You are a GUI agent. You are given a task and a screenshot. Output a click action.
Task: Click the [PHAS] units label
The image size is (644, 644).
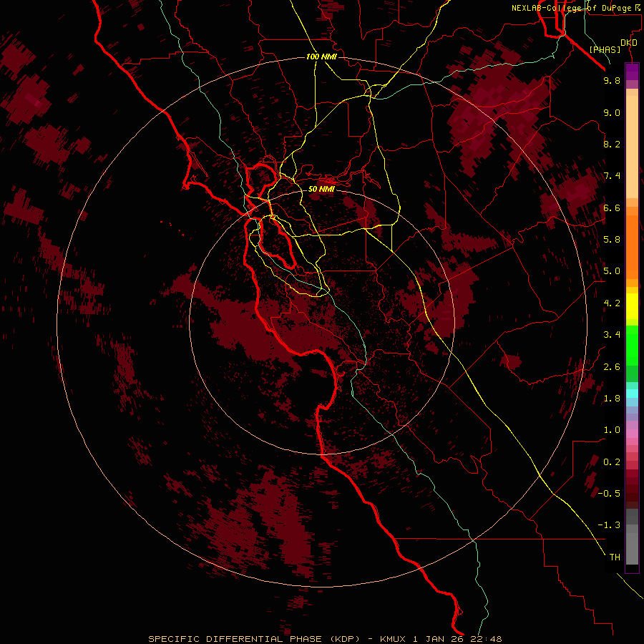[605, 49]
